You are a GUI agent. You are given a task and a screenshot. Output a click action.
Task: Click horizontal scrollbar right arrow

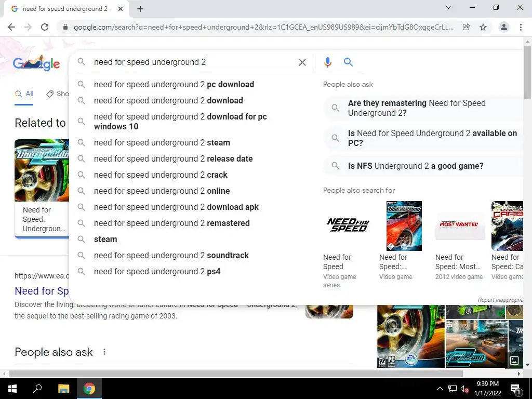(x=519, y=374)
